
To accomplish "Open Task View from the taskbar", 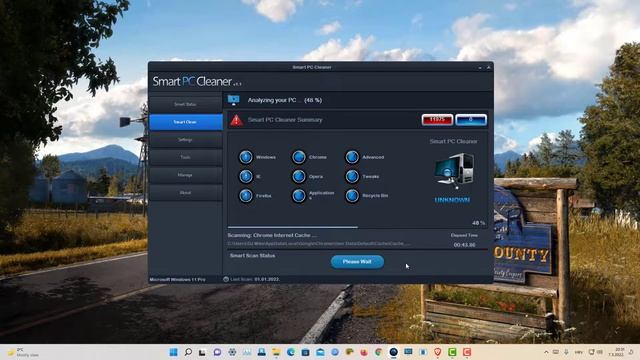I will tap(202, 352).
